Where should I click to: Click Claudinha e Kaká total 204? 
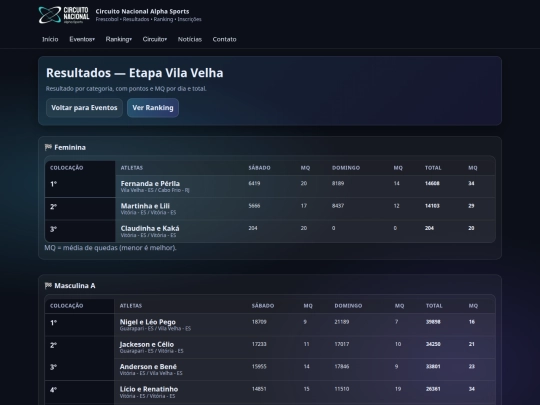pyautogui.click(x=429, y=228)
